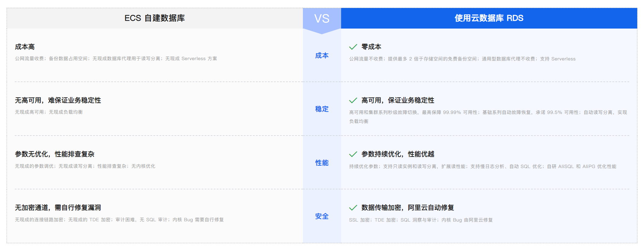This screenshot has width=644, height=251.
Task: Click the 稳定 category label
Action: coord(322,109)
